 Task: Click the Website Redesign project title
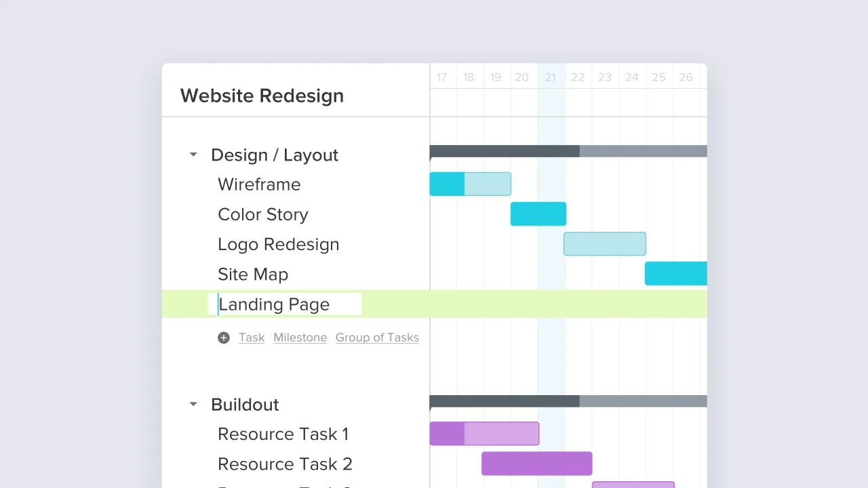pos(262,96)
